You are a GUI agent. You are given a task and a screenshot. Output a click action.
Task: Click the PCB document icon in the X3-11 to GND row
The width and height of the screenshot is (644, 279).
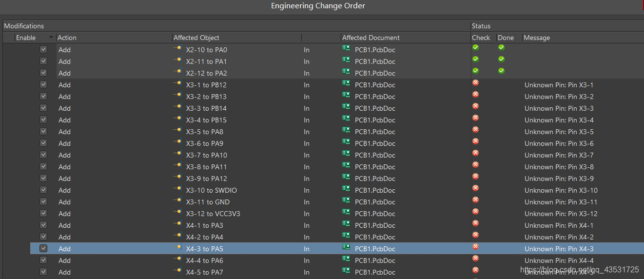point(346,200)
